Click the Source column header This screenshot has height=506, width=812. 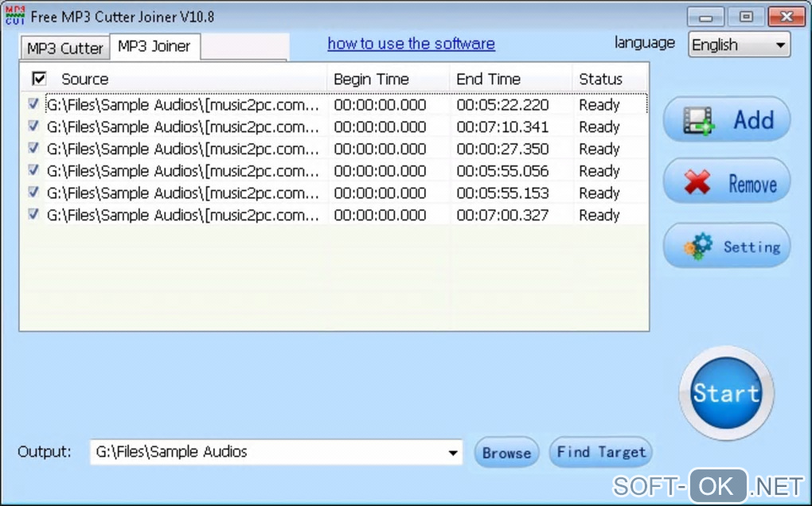click(84, 79)
